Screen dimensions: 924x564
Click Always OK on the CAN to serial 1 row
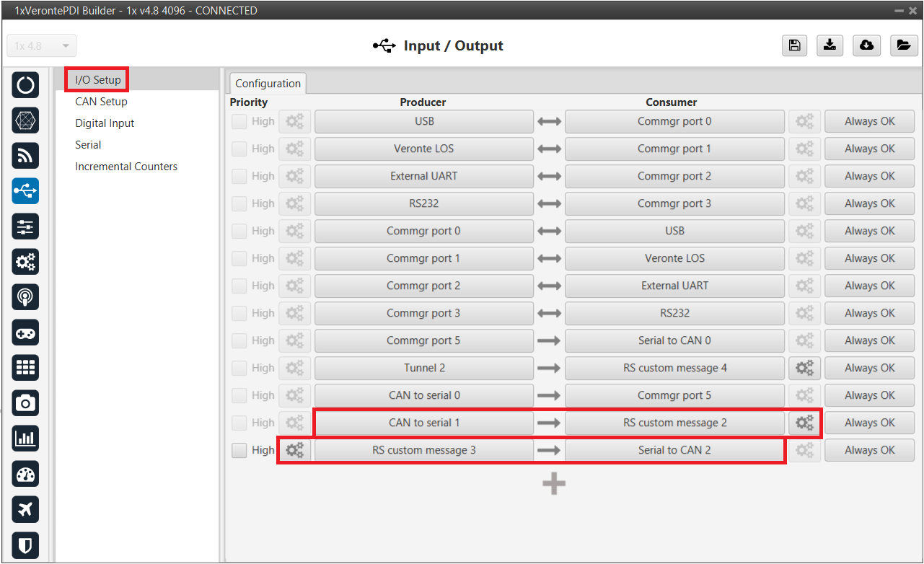click(869, 423)
